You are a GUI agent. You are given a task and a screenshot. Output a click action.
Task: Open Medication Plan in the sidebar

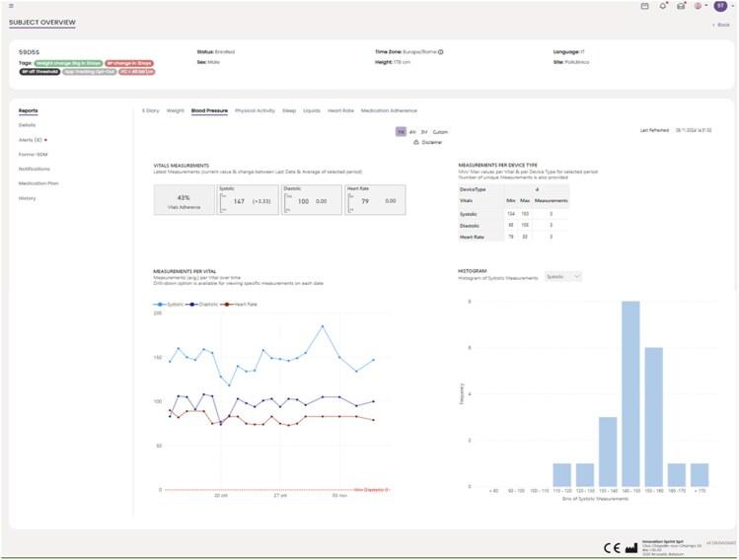point(38,183)
